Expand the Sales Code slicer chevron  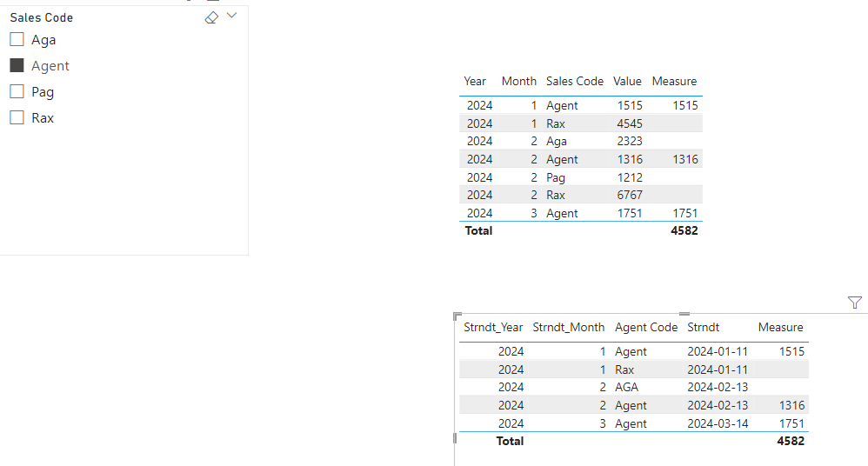tap(232, 16)
